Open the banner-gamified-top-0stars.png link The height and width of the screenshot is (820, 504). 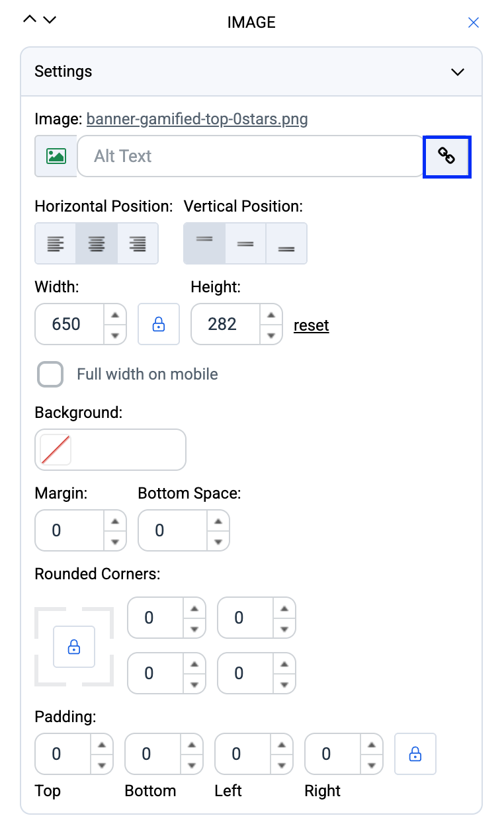coord(197,119)
